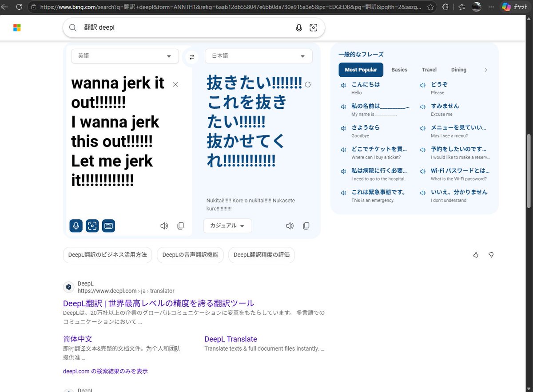The image size is (533, 392).
Task: Play audio for これは緊急事態です
Action: click(x=343, y=193)
